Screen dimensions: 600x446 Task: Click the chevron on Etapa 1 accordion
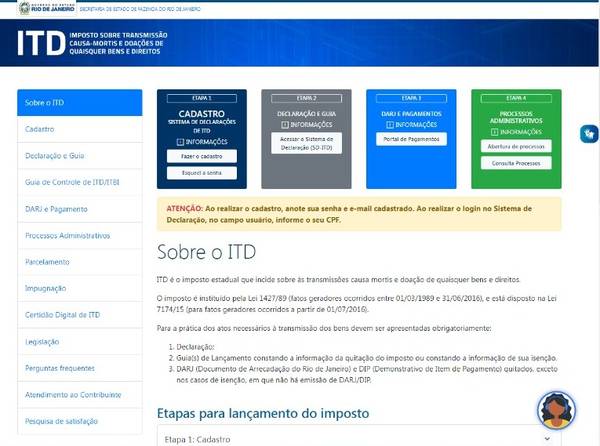click(x=543, y=438)
